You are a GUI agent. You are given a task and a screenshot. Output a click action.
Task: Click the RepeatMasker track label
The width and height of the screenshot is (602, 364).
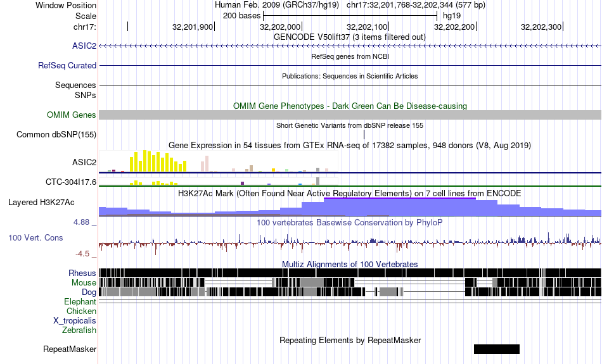tap(70, 349)
